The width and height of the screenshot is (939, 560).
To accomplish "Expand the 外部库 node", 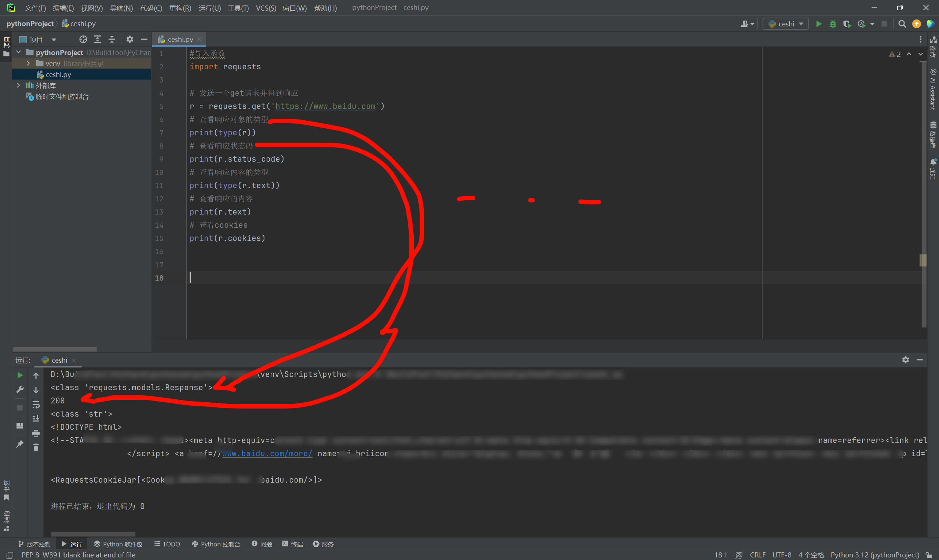I will [x=18, y=85].
